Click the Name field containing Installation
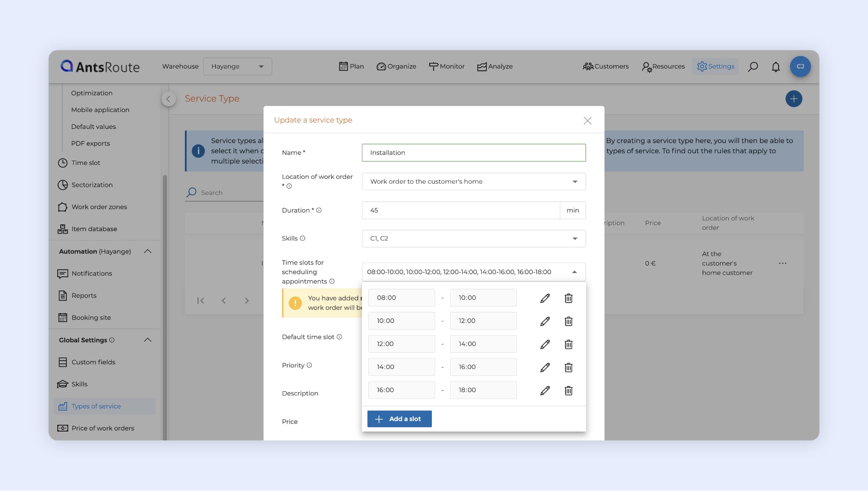 (x=473, y=153)
